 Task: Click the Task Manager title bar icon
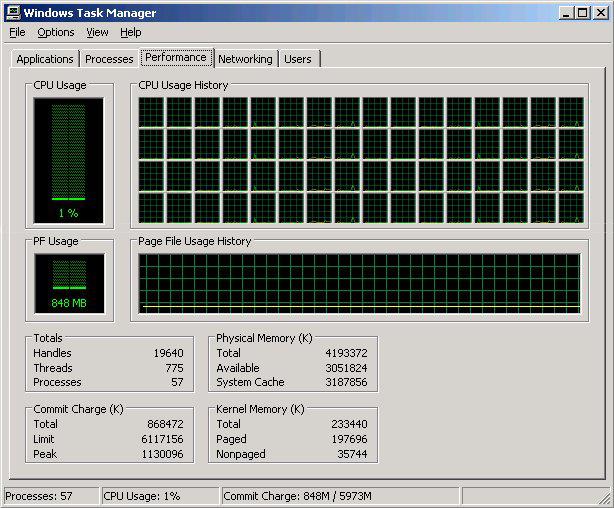click(x=13, y=13)
